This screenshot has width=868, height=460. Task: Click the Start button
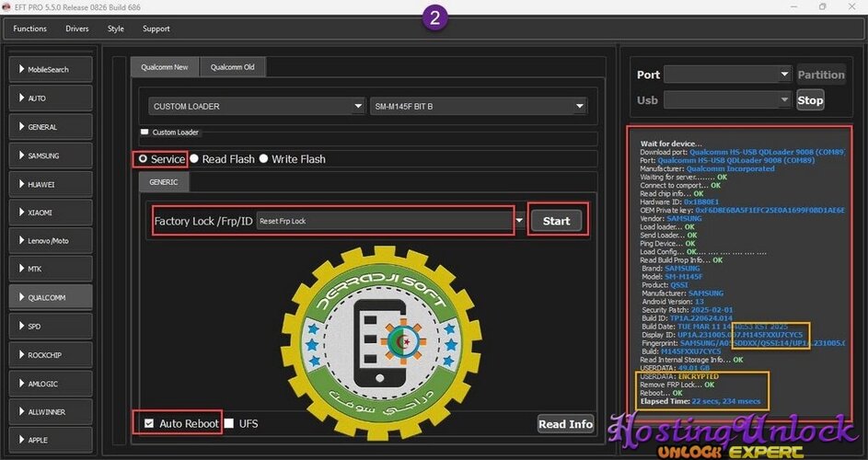pyautogui.click(x=556, y=221)
